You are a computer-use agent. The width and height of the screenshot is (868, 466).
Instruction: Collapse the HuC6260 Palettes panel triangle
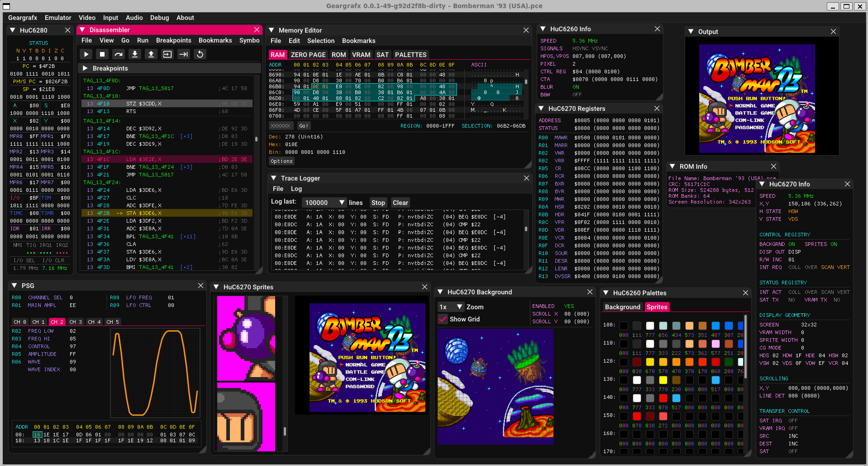[x=606, y=293]
